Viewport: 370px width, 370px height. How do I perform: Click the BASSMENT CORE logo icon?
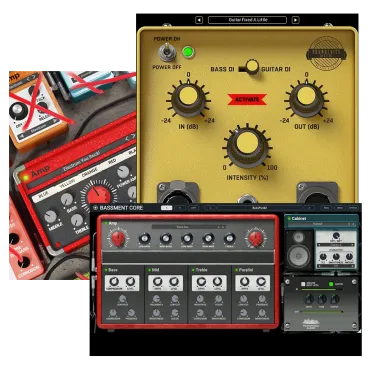pos(95,208)
